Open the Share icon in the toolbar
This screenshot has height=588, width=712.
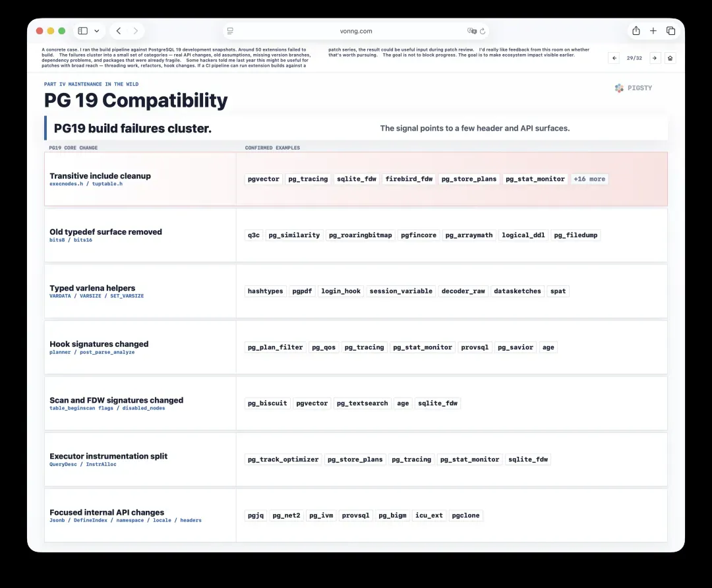(636, 30)
